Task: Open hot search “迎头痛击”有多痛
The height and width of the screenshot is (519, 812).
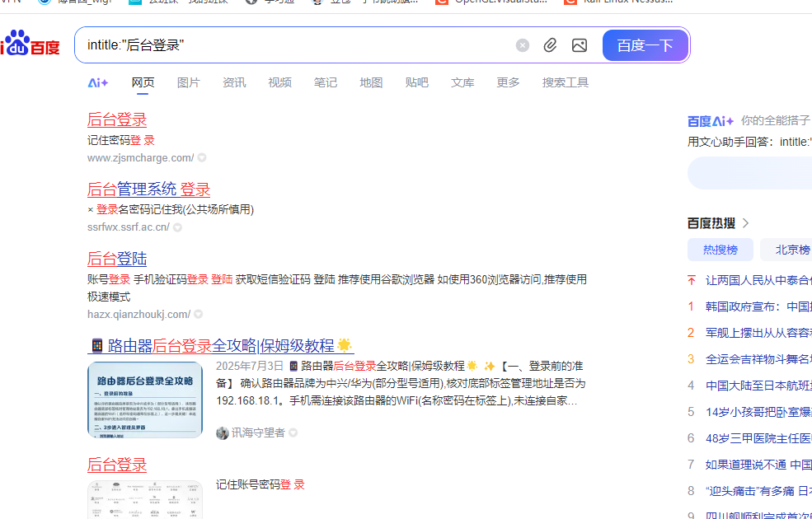Action: click(x=758, y=491)
